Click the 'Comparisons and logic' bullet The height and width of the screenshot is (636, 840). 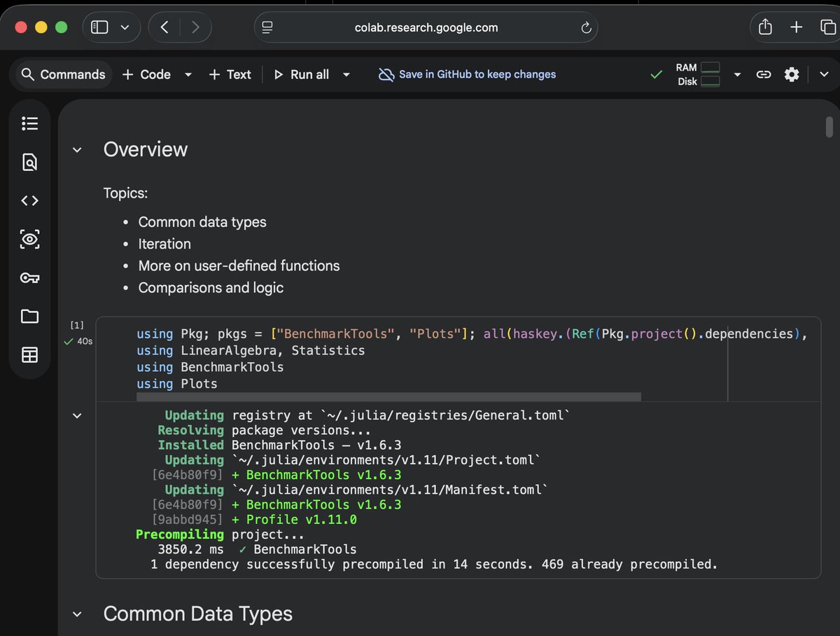point(211,288)
